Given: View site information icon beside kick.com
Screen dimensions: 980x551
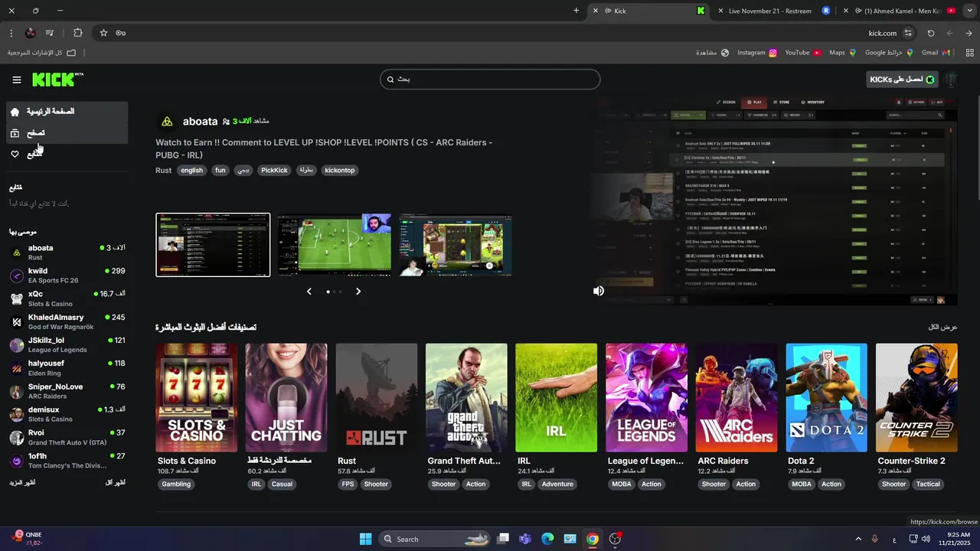Looking at the screenshot, I should click(x=908, y=33).
